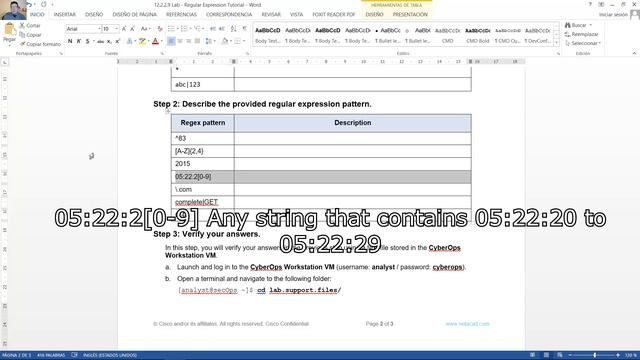Viewport: 640px width, 360px height.
Task: Apply strikethrough abc formatting
Action: 100,41
